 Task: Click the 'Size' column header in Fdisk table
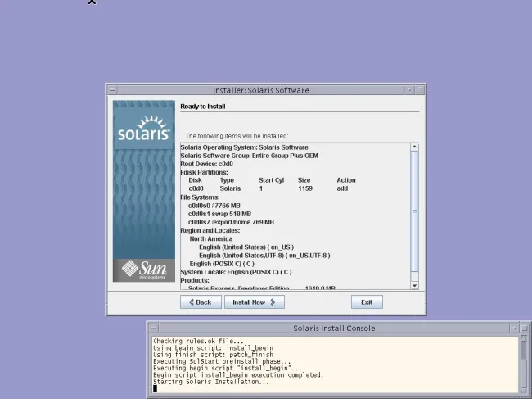(304, 180)
